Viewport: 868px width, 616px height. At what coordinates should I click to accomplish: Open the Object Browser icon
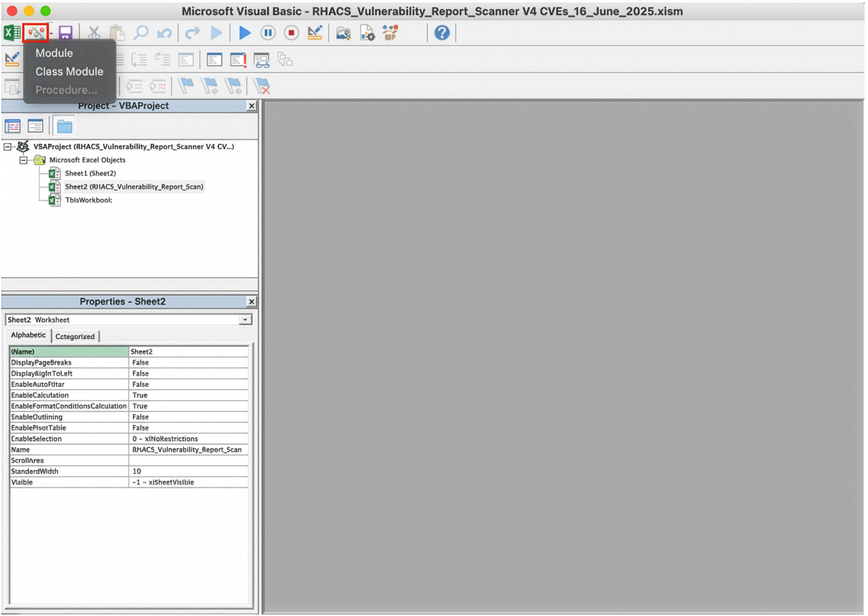pyautogui.click(x=391, y=33)
